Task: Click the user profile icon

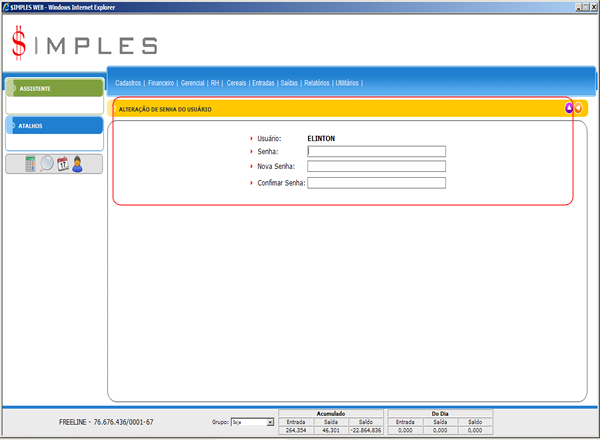Action: click(x=77, y=164)
